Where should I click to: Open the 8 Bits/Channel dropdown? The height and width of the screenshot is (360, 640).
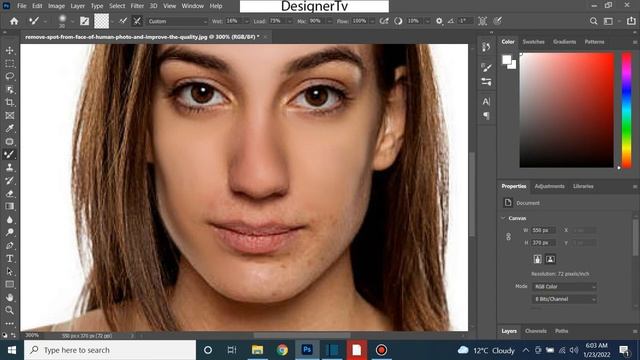[564, 299]
